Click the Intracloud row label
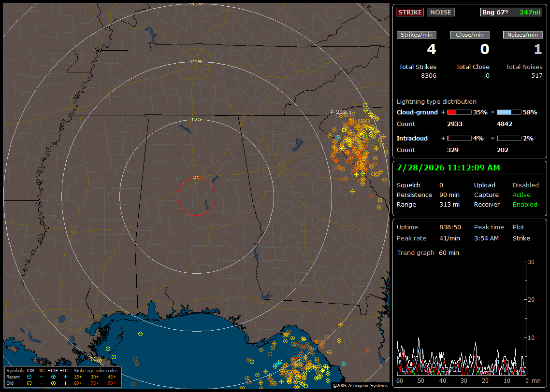This screenshot has width=550, height=392. 412,139
